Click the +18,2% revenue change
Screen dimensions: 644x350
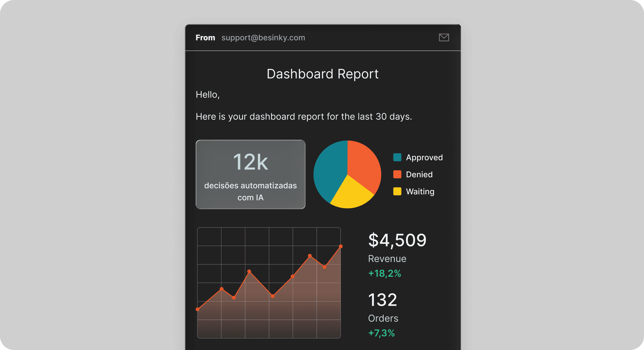[x=384, y=273]
